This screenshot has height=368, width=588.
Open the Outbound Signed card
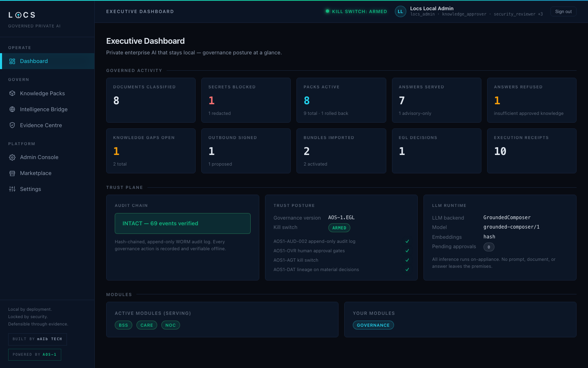[x=246, y=151]
